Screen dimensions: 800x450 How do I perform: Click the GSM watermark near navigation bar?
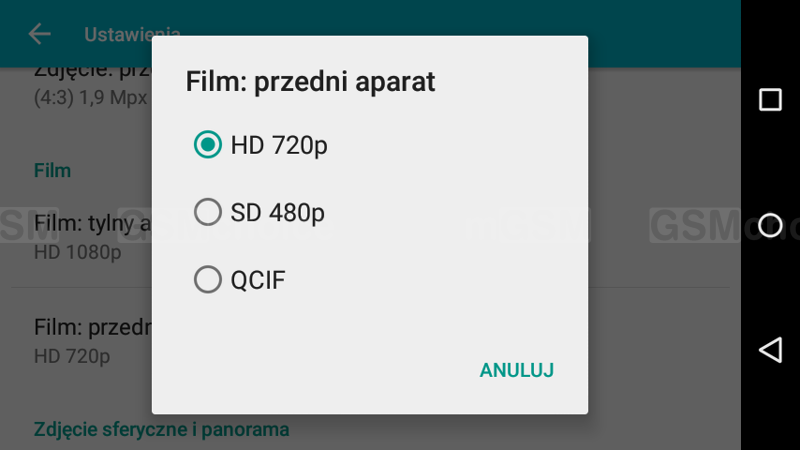(x=693, y=226)
